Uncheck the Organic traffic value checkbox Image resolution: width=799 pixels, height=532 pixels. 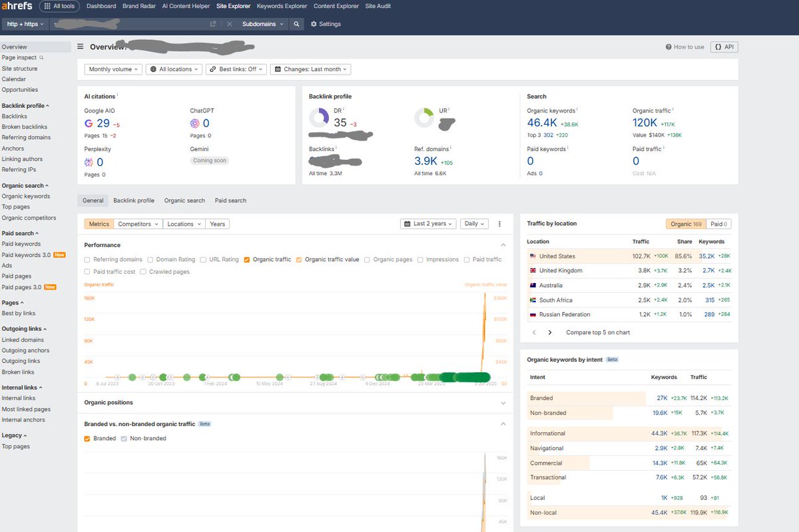[x=299, y=260]
